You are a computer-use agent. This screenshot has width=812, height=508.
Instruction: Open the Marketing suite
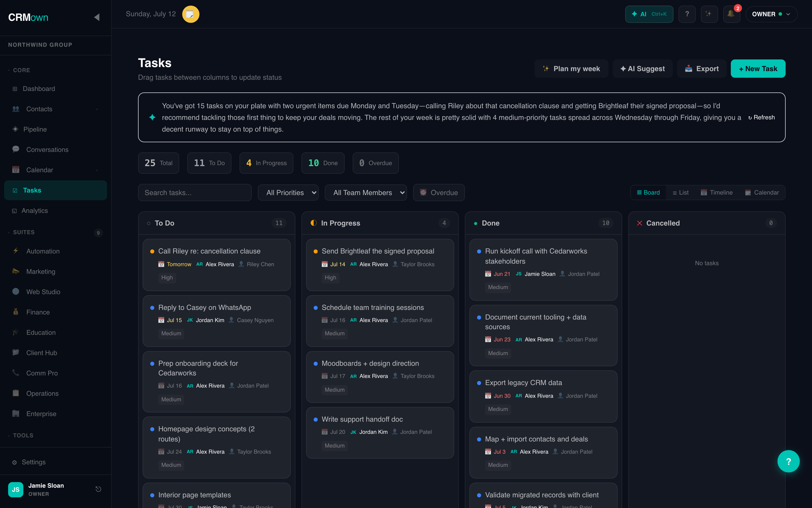tap(56, 272)
